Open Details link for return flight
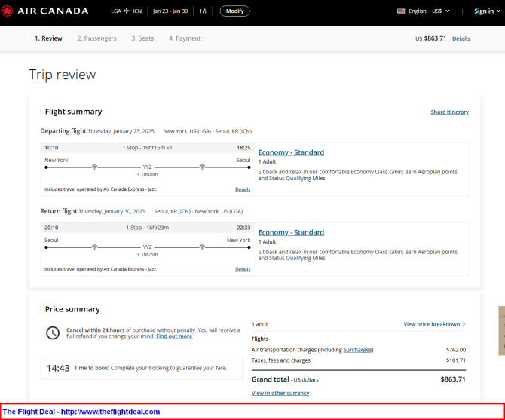 tap(243, 269)
